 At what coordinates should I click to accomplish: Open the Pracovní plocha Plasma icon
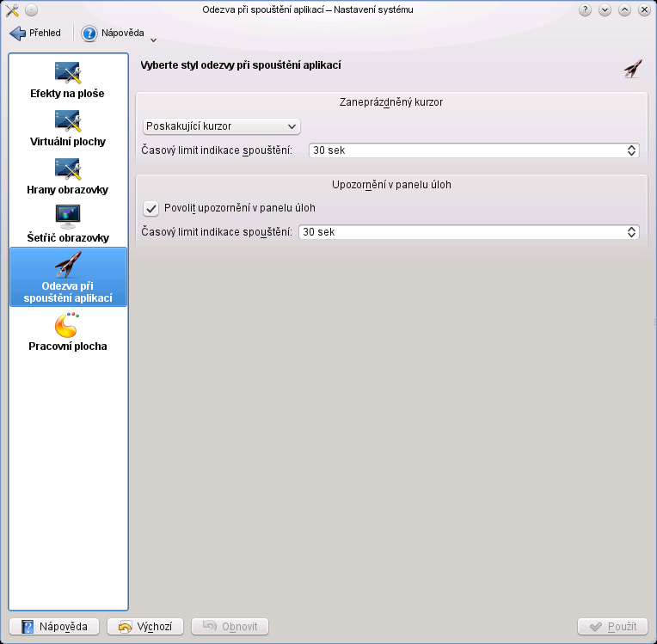(x=67, y=325)
